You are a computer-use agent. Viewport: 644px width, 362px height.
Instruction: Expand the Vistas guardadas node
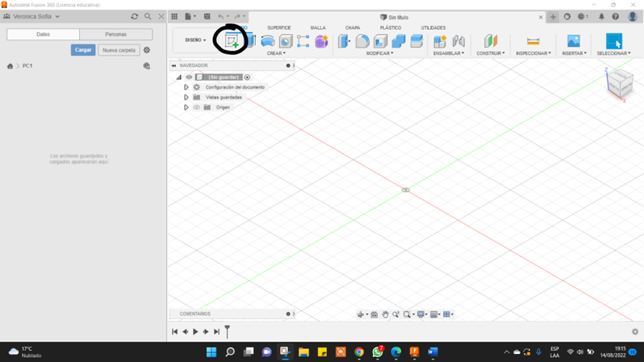tap(186, 97)
